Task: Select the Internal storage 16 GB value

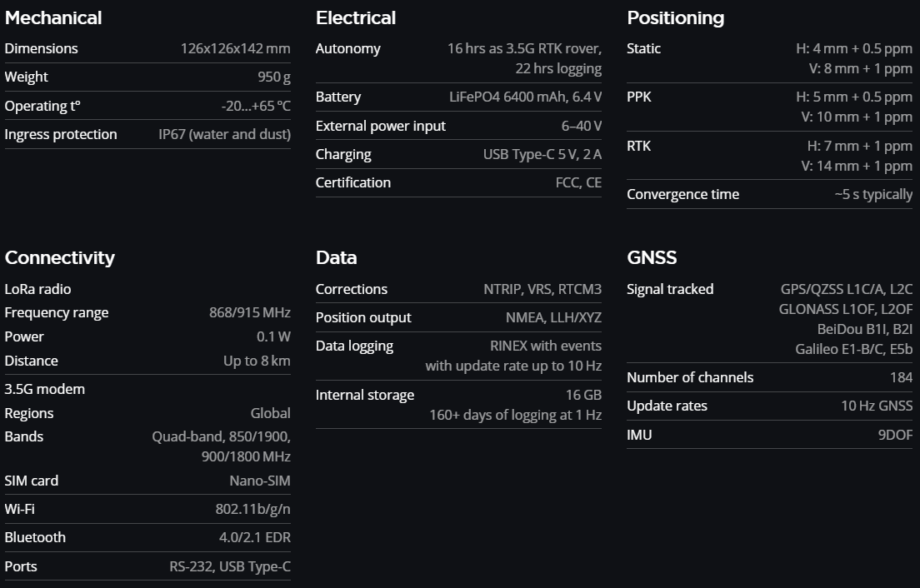Action: pyautogui.click(x=583, y=395)
